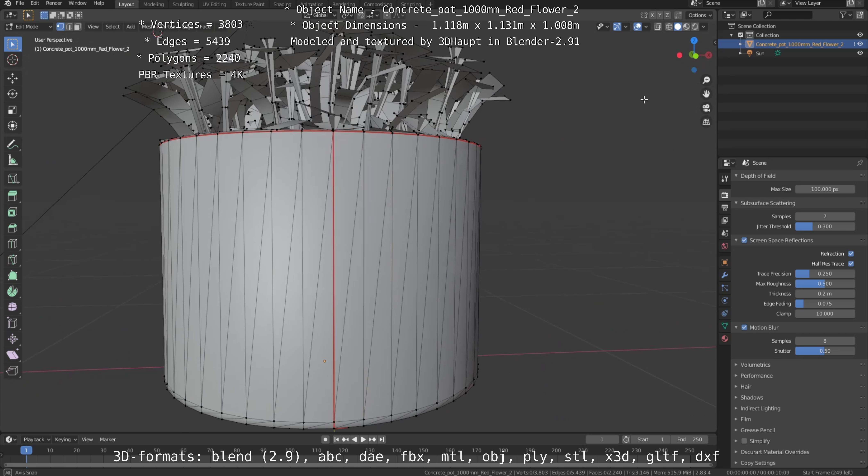This screenshot has width=868, height=476.
Task: Select the Shear tool
Action: pos(13,355)
